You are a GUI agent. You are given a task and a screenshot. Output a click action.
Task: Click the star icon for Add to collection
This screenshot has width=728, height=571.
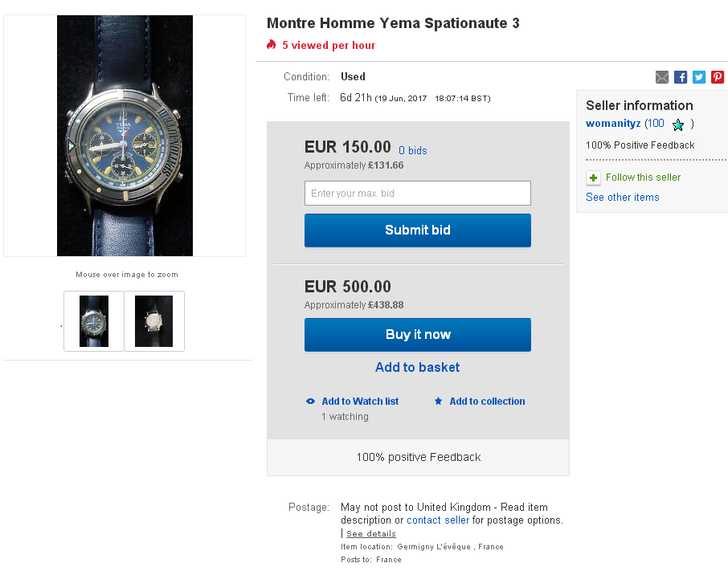pos(438,402)
